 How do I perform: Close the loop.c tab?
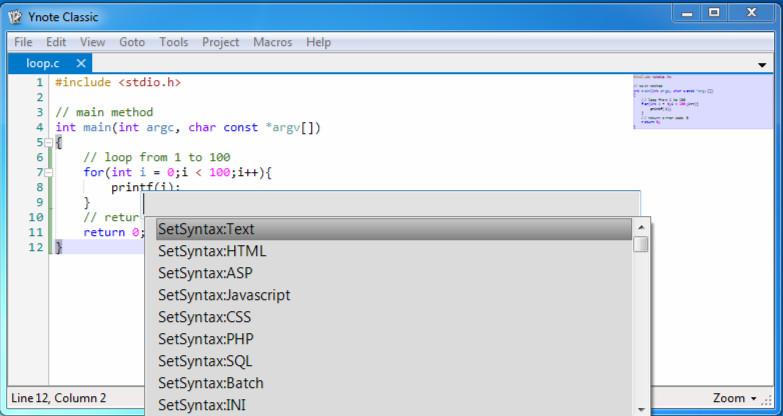[81, 63]
